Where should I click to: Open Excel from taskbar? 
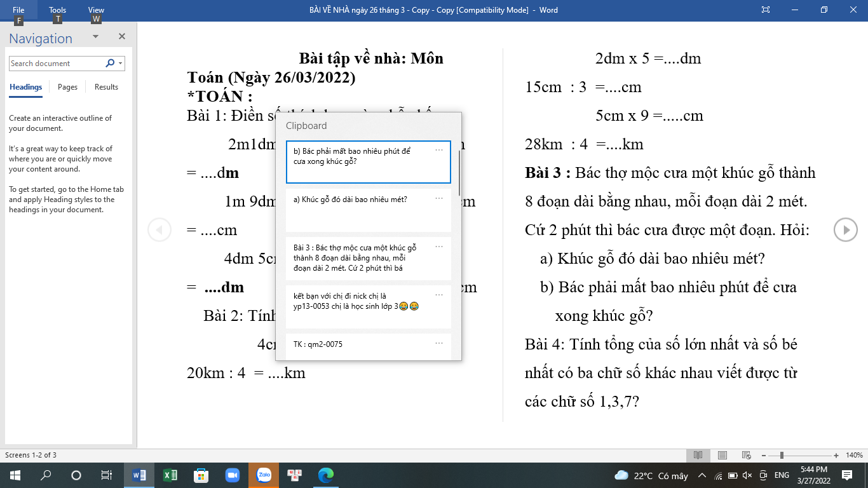[170, 475]
